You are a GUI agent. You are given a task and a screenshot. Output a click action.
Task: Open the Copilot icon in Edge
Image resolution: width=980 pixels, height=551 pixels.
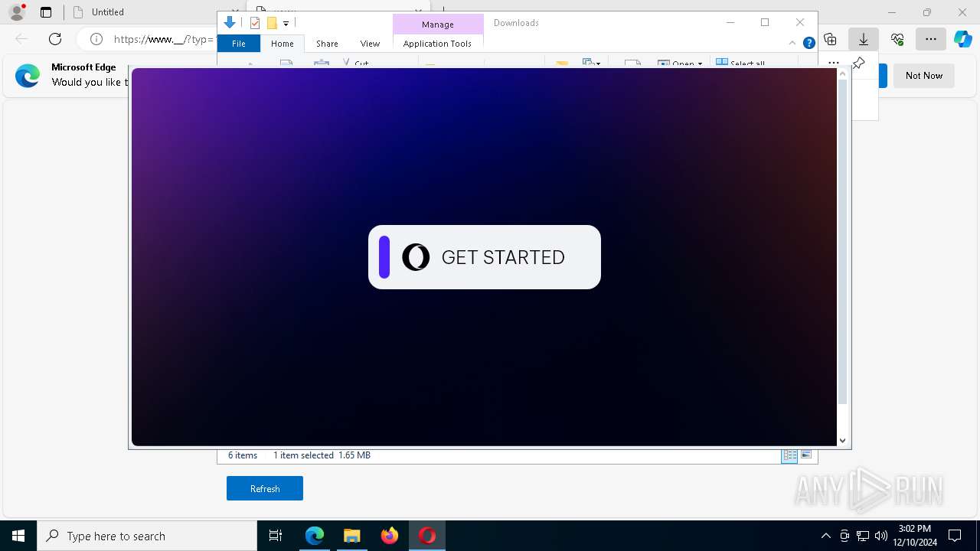(963, 39)
